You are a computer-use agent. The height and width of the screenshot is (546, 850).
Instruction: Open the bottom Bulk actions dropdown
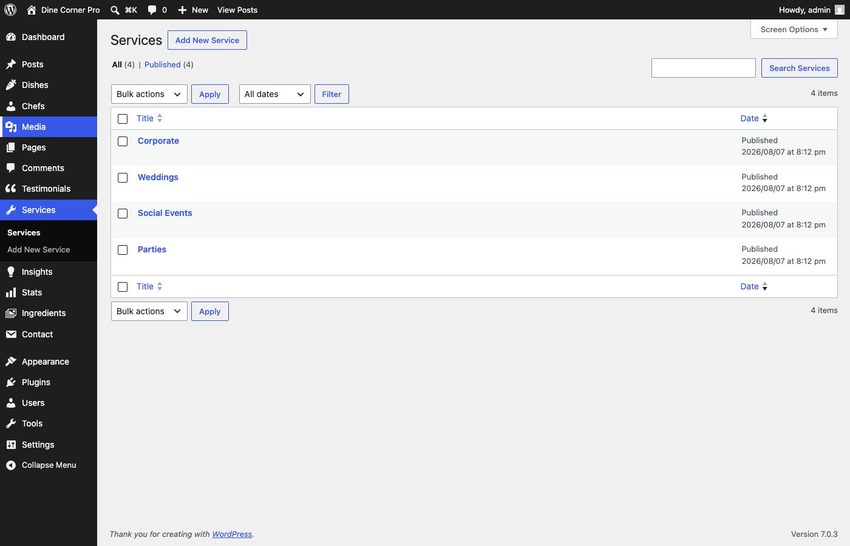click(x=149, y=311)
